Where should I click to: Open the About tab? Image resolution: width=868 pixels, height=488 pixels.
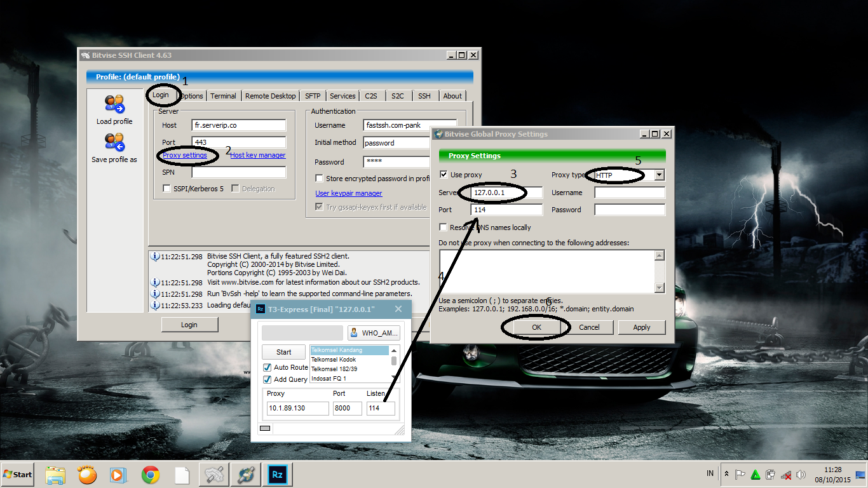tap(452, 96)
